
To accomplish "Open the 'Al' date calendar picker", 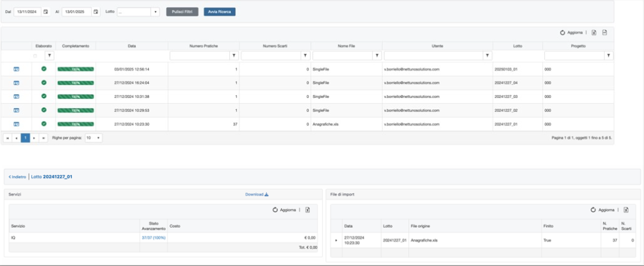I will click(95, 12).
